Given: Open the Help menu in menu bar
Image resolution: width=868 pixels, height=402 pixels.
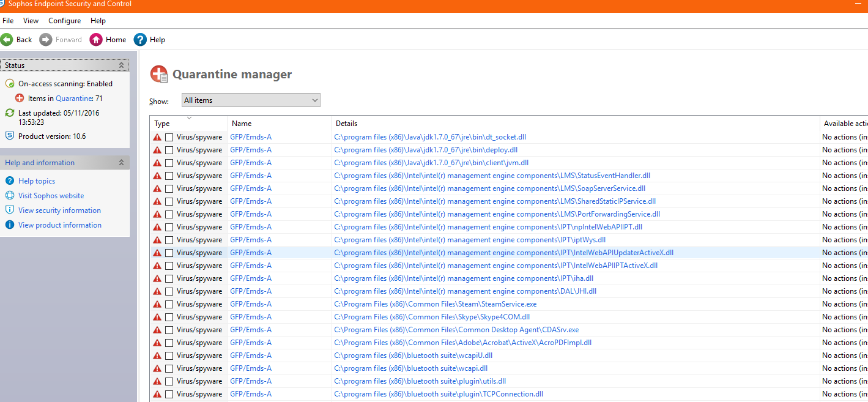Looking at the screenshot, I should [98, 21].
